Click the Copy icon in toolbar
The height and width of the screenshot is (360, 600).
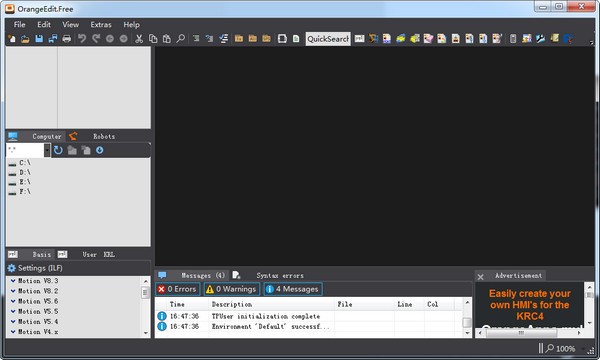click(153, 39)
